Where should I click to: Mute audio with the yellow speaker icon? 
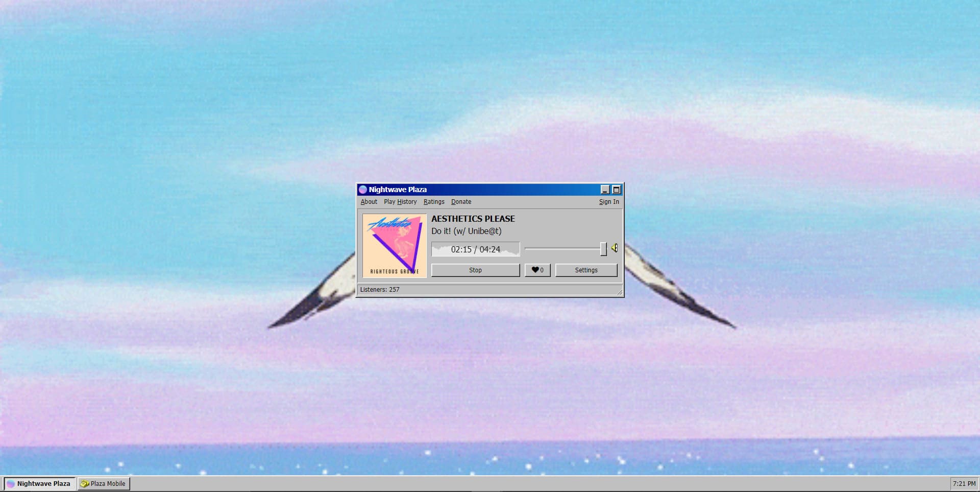(x=615, y=248)
